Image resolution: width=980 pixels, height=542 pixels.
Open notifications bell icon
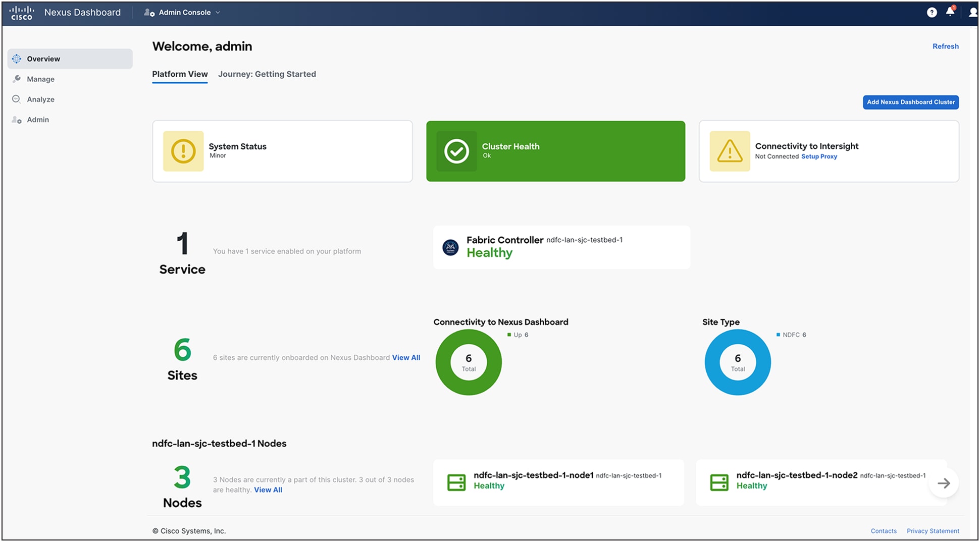[950, 12]
